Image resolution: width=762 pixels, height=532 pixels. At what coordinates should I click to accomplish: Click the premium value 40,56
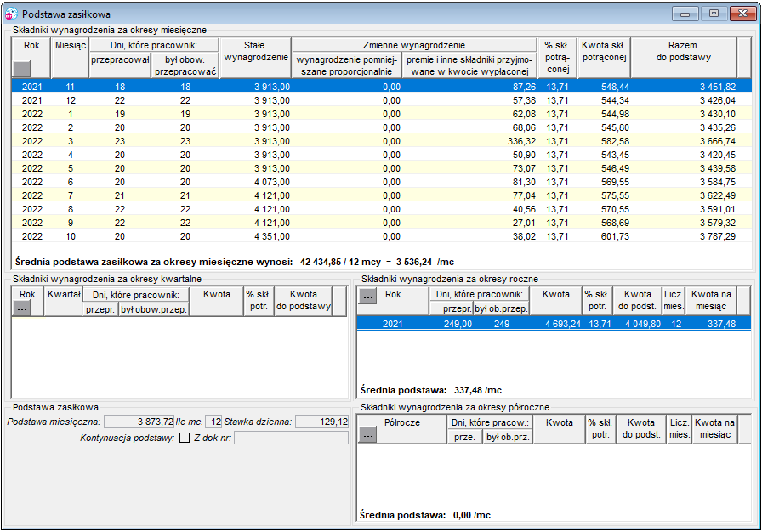click(525, 209)
